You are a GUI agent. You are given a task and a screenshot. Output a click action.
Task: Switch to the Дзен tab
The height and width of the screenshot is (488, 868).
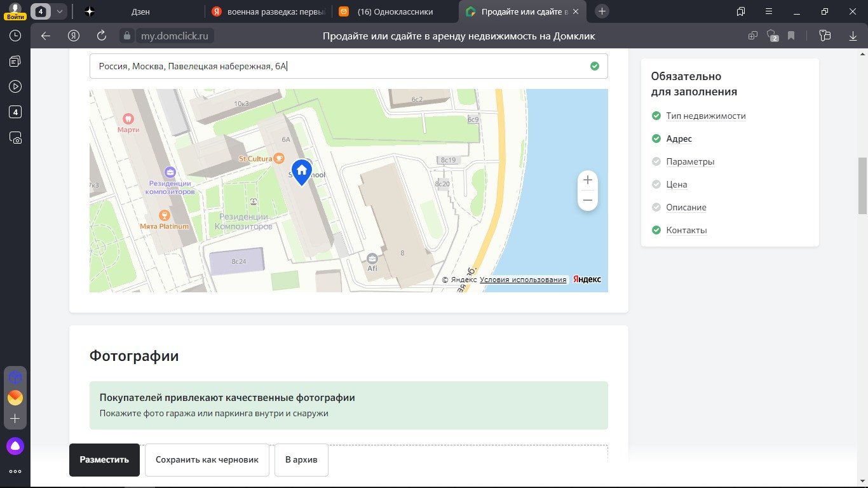coord(140,11)
